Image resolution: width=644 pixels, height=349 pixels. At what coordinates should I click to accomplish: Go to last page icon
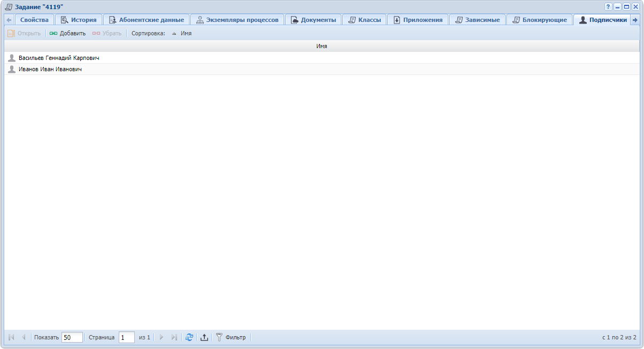174,337
